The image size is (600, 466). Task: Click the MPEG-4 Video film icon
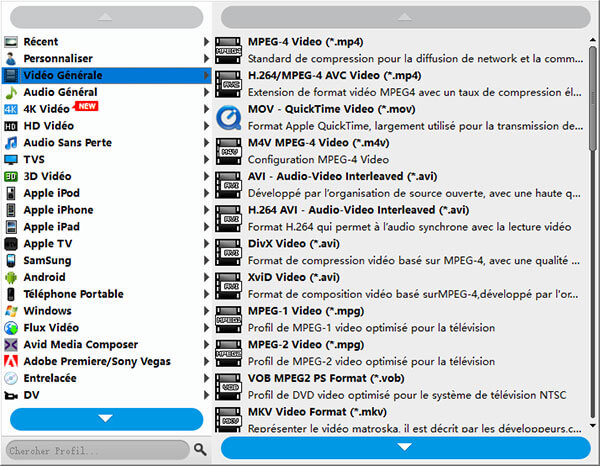[x=228, y=50]
